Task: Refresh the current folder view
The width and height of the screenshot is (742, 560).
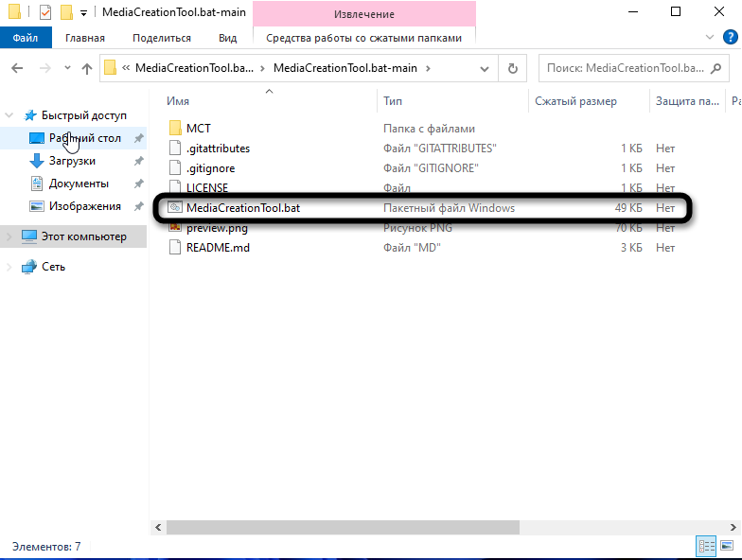Action: click(x=513, y=68)
